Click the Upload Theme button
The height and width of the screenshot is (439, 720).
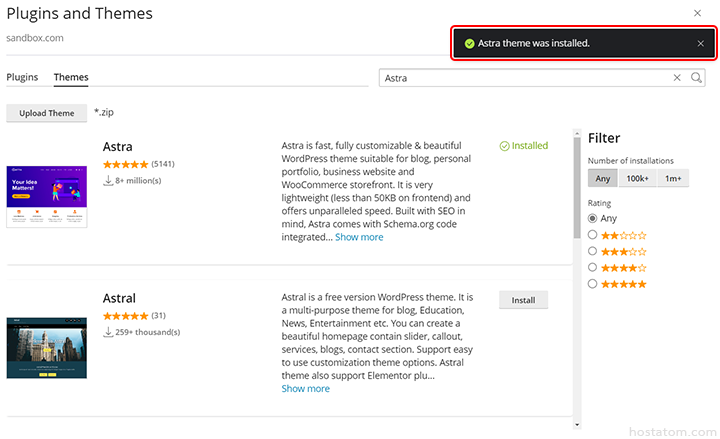[x=47, y=113]
